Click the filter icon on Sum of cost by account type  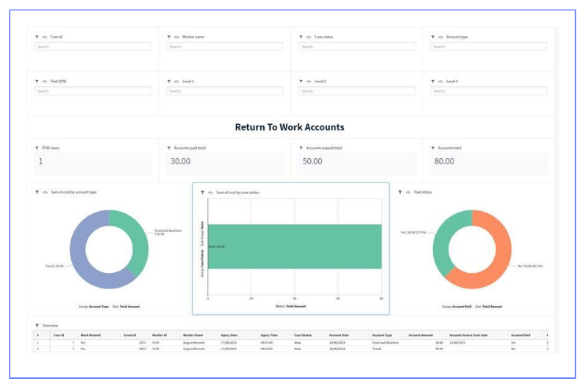[37, 192]
